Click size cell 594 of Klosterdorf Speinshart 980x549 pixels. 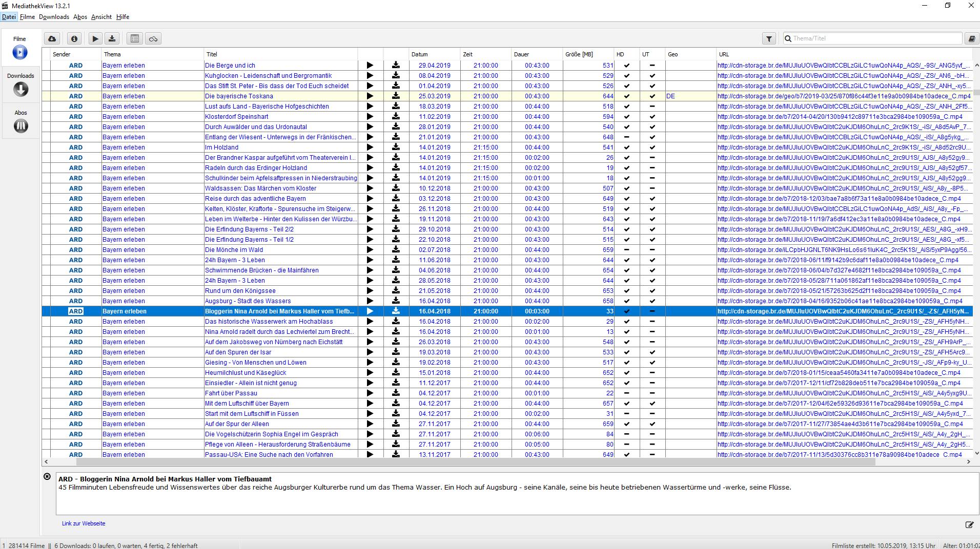coord(588,117)
